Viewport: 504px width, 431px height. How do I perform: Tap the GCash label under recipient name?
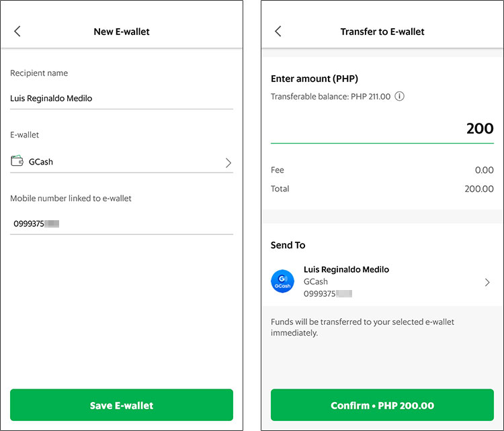[x=316, y=282]
